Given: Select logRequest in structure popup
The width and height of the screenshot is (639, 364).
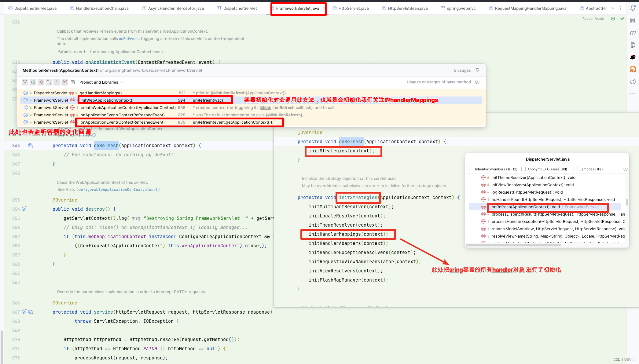Looking at the screenshot, I should tap(545, 192).
